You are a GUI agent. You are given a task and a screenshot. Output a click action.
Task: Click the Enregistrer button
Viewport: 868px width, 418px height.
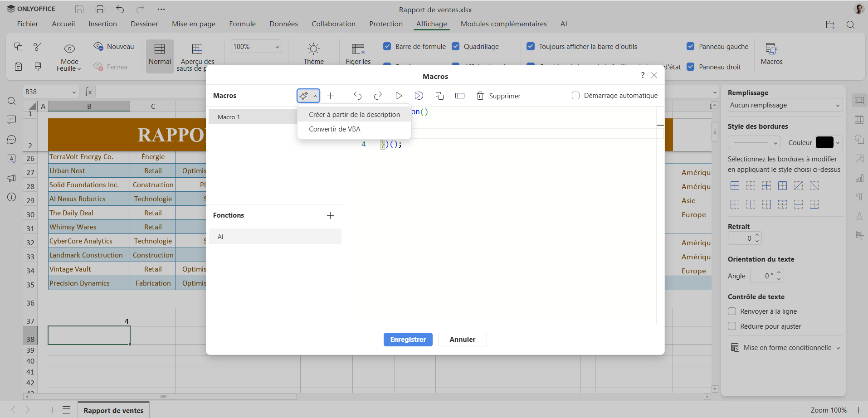408,340
